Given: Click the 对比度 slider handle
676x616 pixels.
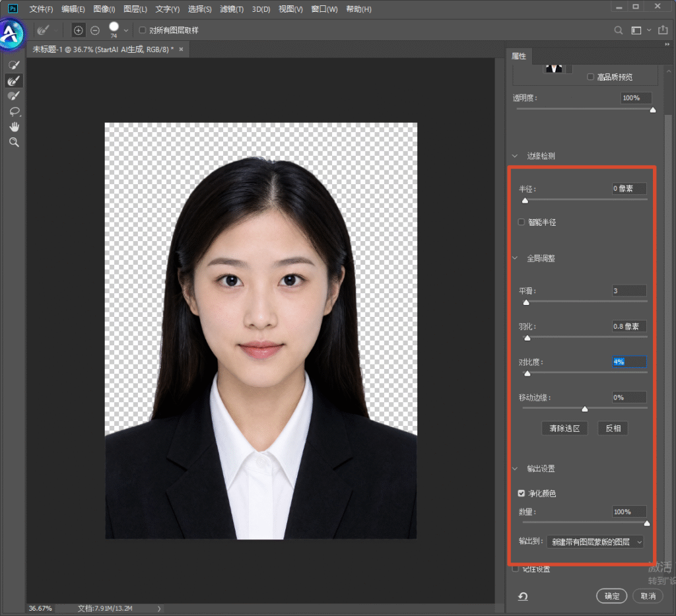Looking at the screenshot, I should point(527,373).
